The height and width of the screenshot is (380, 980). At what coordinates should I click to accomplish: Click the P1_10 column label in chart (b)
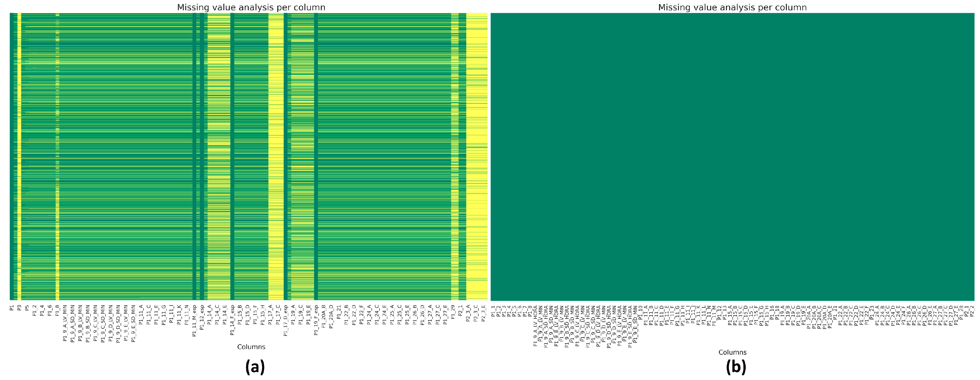(640, 312)
